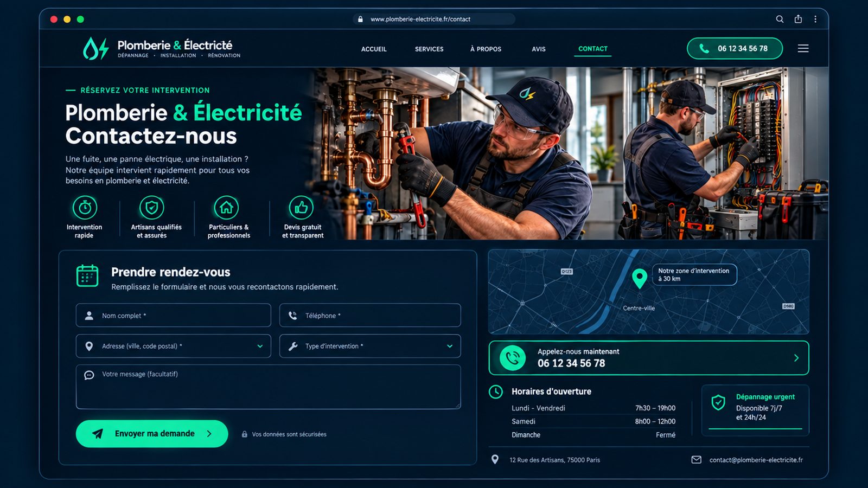Open the browser three-dot menu
Image resolution: width=868 pixels, height=488 pixels.
815,19
